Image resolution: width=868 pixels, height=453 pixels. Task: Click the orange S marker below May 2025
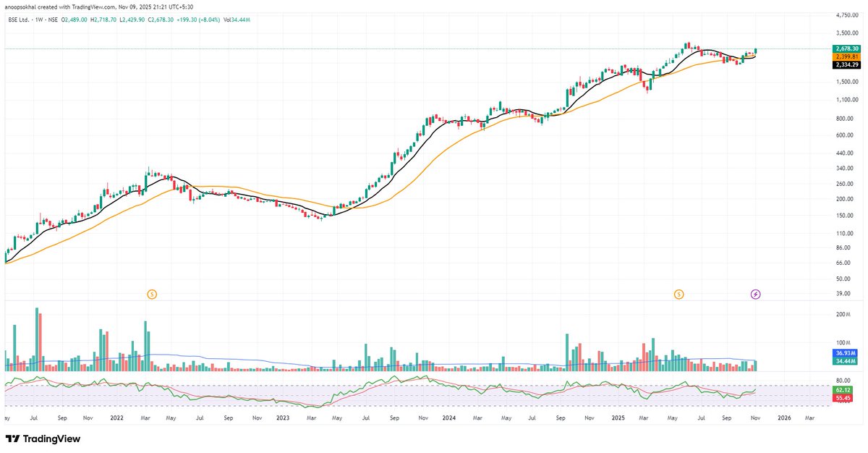pos(678,294)
